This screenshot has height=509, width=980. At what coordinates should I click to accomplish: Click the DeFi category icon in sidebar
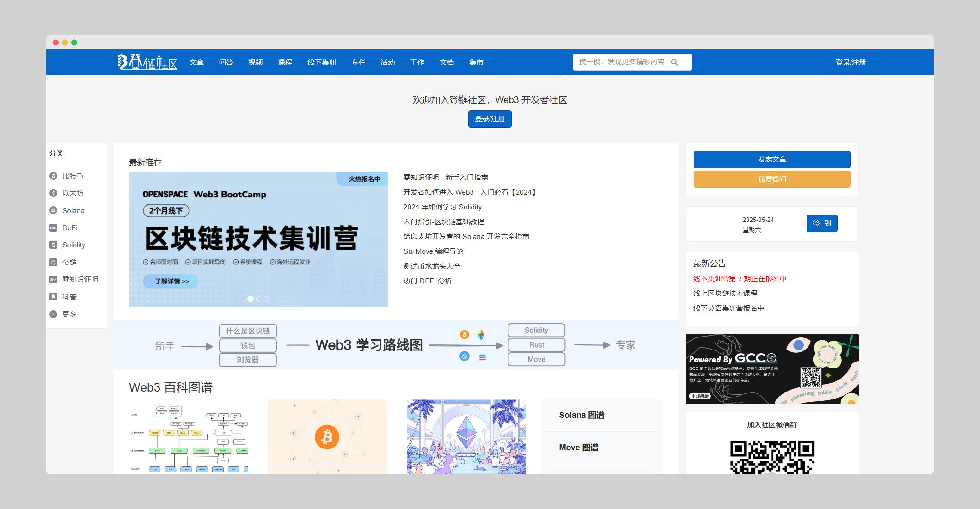click(x=54, y=228)
